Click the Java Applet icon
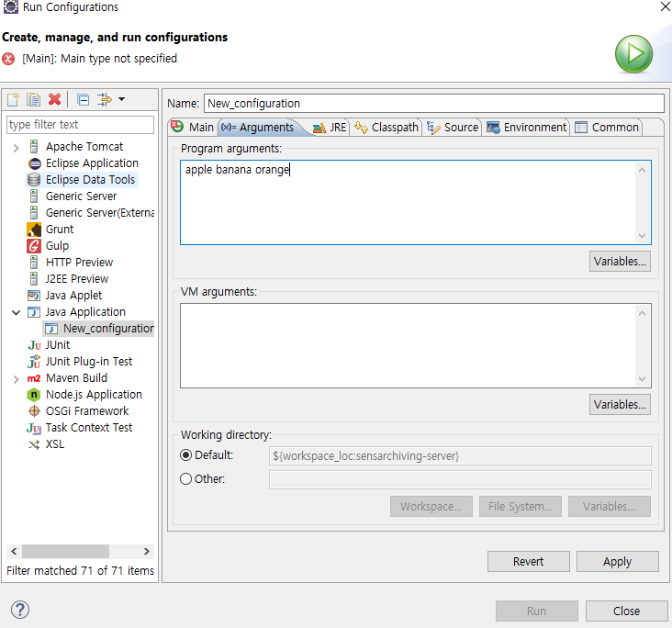 (34, 296)
